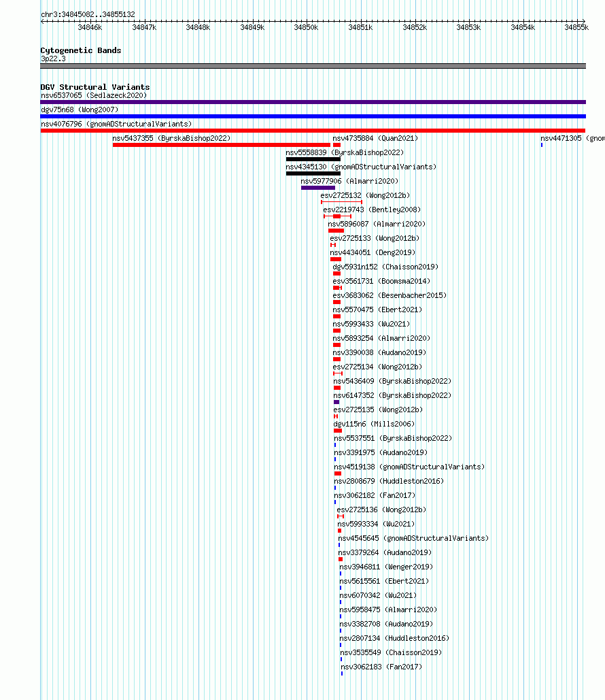Open variant nsv5896087 (Almarri2020) label
605x700 pixels.
tap(377, 224)
